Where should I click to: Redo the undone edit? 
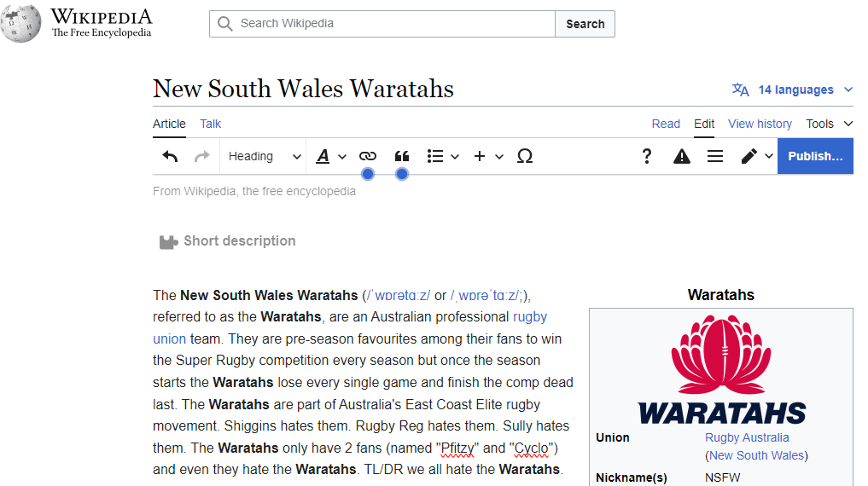click(x=202, y=157)
